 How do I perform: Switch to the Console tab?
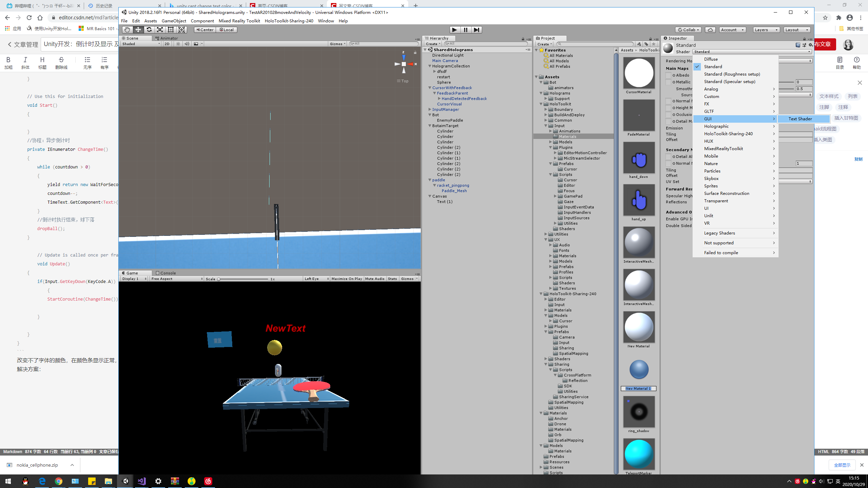165,273
